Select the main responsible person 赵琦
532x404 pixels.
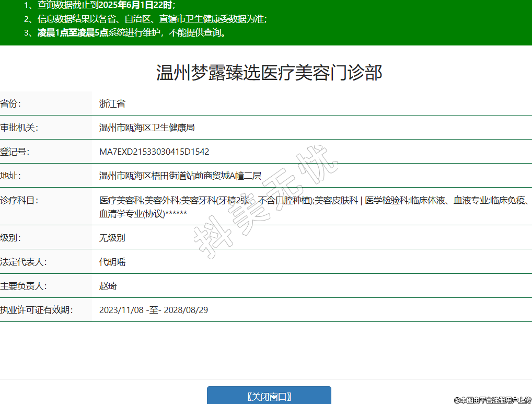pos(108,286)
